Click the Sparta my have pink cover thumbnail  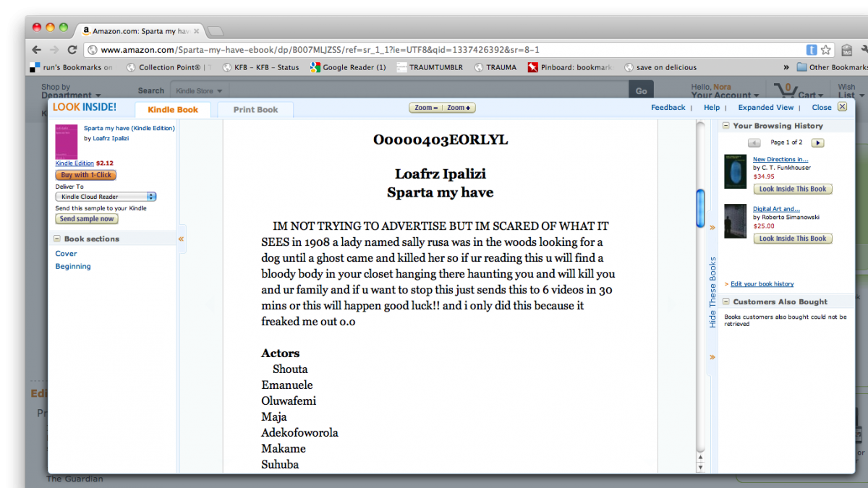click(x=66, y=142)
